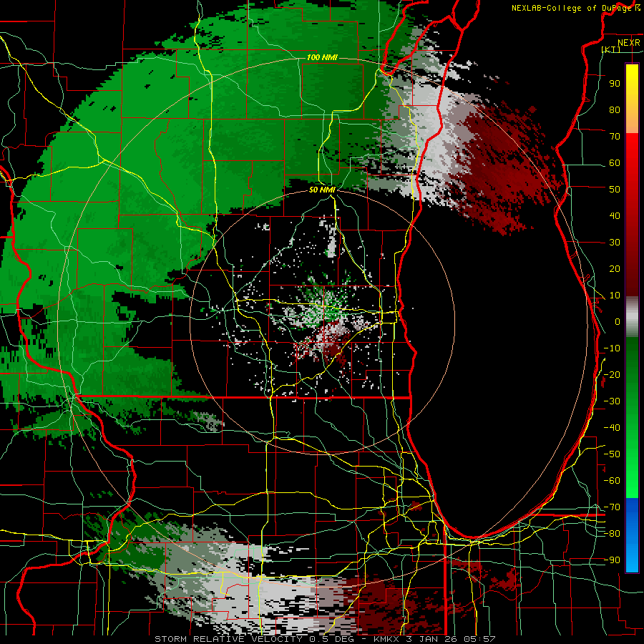Click the KMKX radar site identifier
644x644 pixels.
pyautogui.click(x=388, y=639)
